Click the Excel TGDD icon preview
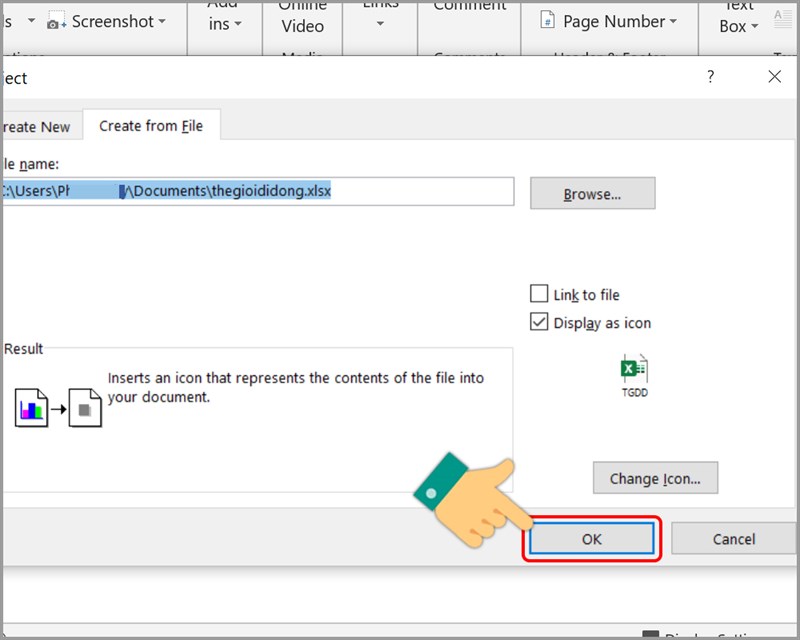 [x=635, y=376]
